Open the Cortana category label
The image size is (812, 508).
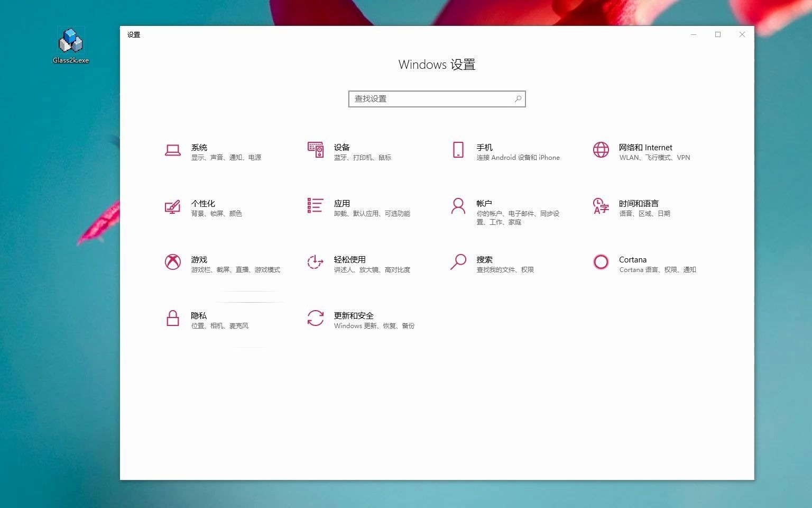633,260
